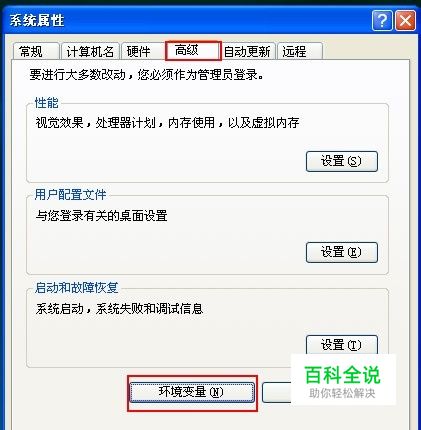Screen dimensions: 421x430
Task: Click the 助你轻松解决 watermark tagline
Action: pyautogui.click(x=342, y=393)
